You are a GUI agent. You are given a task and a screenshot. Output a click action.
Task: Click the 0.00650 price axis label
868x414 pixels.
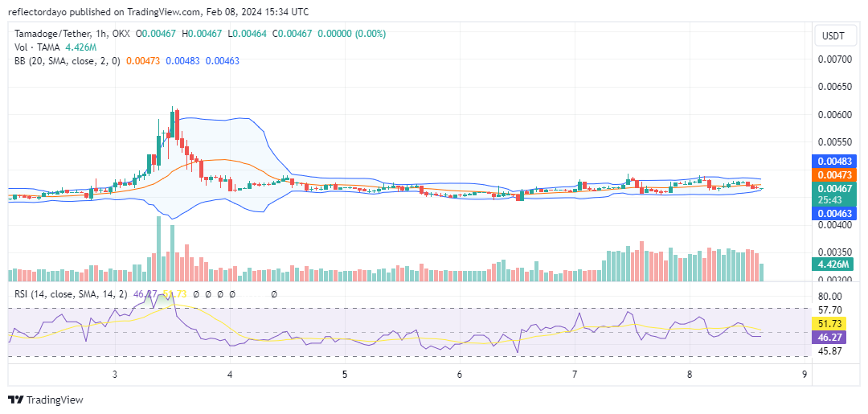(833, 87)
